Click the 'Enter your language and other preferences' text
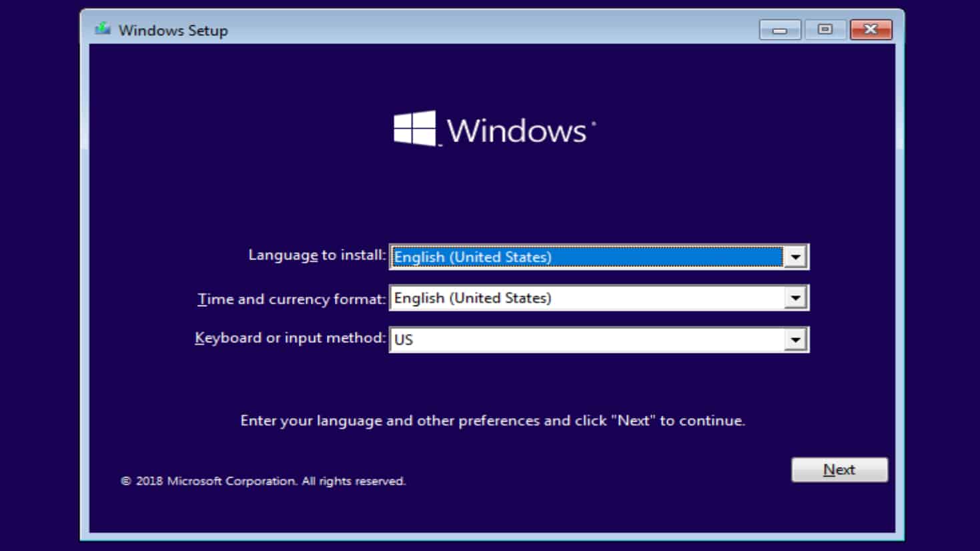 point(492,420)
